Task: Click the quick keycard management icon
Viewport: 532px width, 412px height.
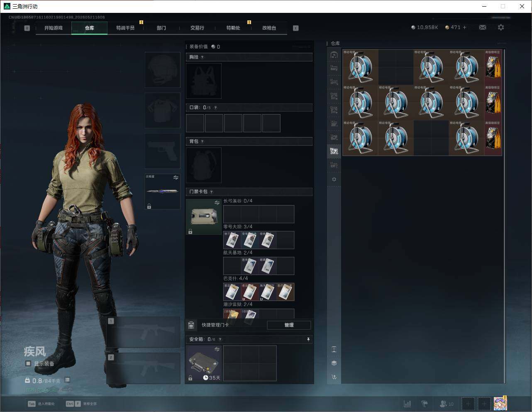Action: click(191, 325)
